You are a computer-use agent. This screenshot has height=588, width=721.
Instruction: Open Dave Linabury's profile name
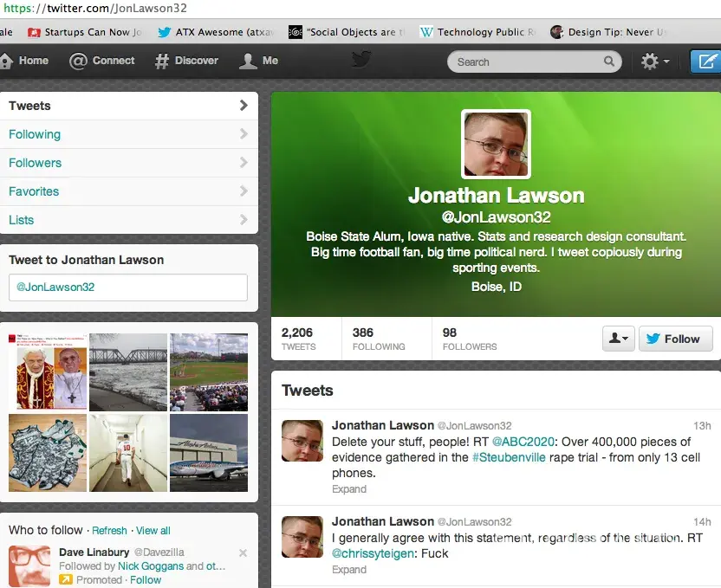(x=94, y=552)
